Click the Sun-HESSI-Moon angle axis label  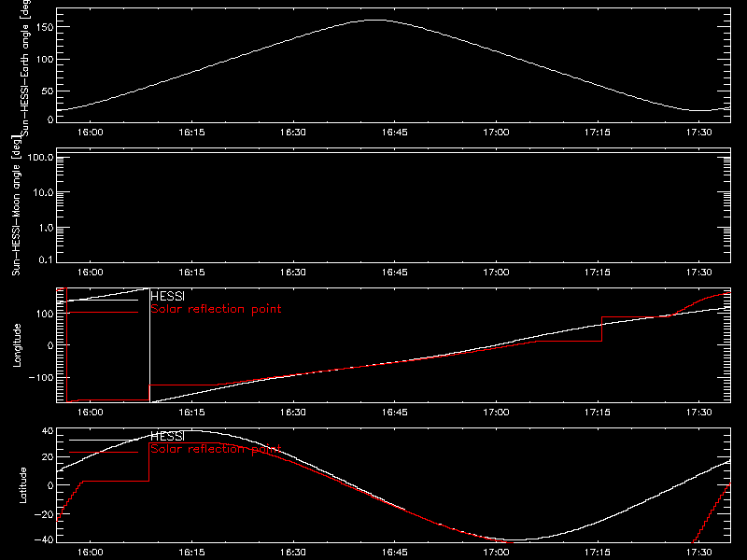[16, 205]
